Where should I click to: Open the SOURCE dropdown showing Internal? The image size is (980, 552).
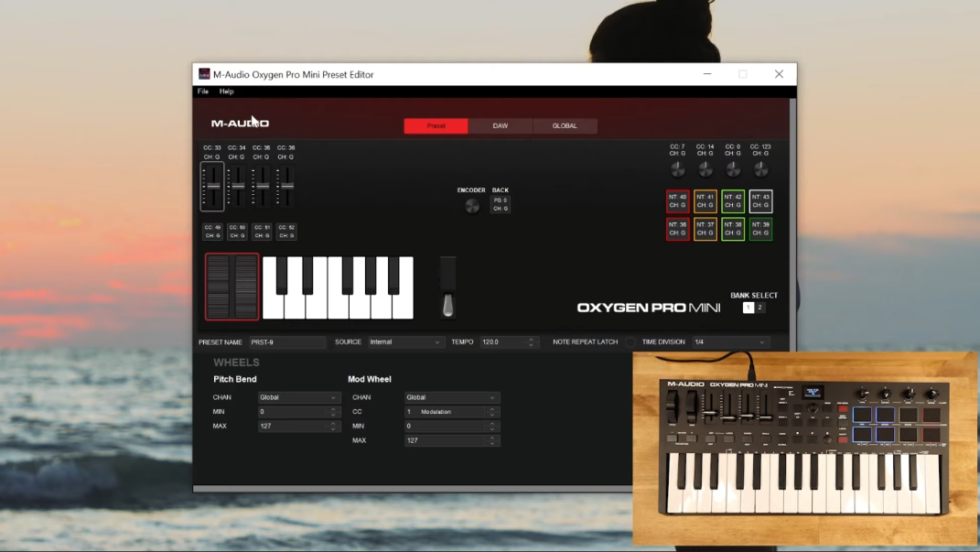click(404, 342)
